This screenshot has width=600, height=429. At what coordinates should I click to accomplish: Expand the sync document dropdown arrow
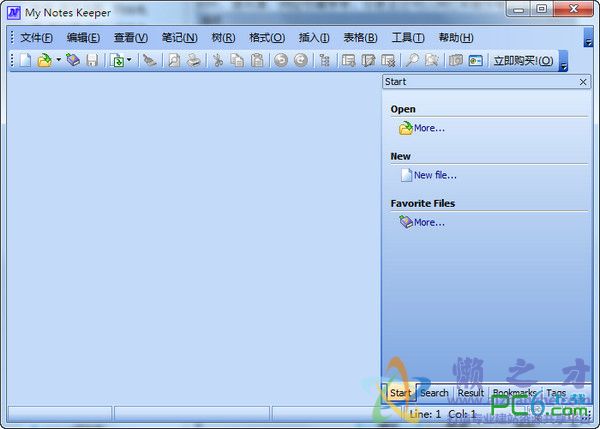(129, 60)
